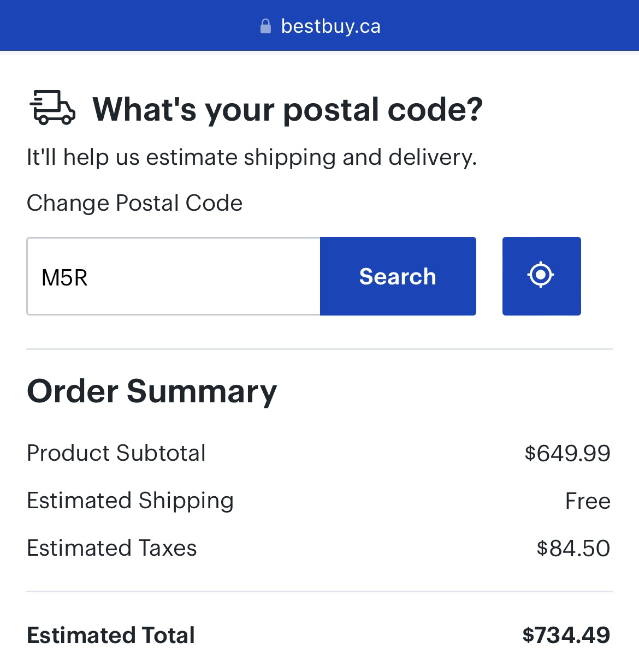The image size is (639, 672).
Task: Tap the padlock icon beside bestbuy.ca
Action: pos(265,26)
